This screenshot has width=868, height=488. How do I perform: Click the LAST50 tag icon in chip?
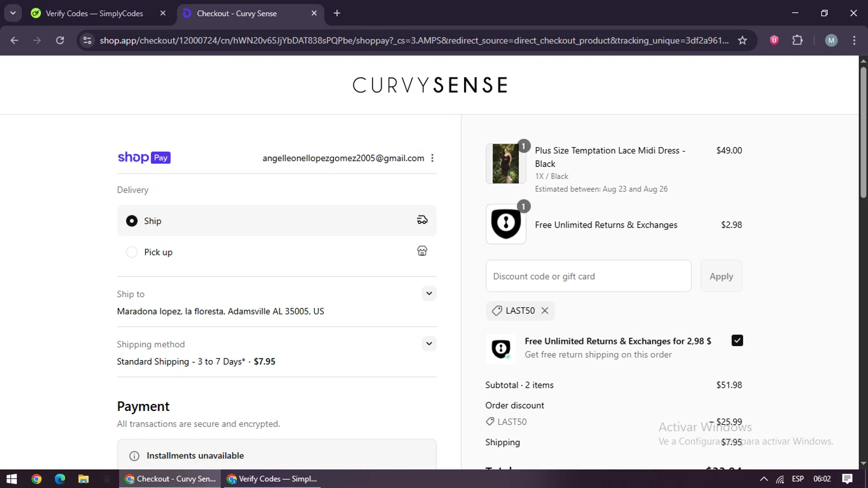(496, 311)
